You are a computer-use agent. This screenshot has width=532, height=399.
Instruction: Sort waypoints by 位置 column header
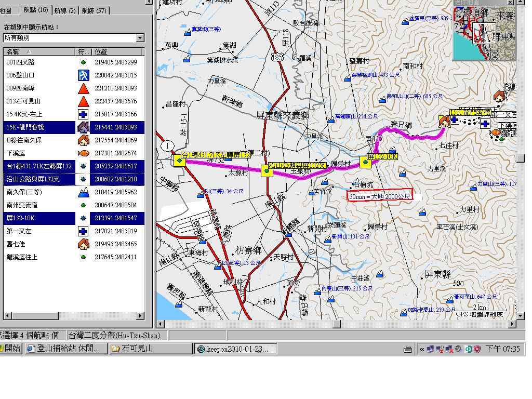(x=117, y=51)
